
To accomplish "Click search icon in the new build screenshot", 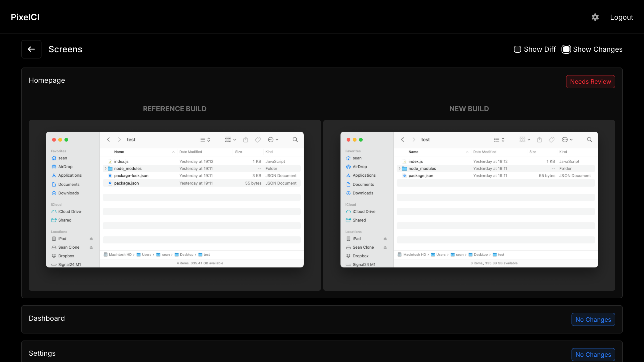I will pos(589,140).
